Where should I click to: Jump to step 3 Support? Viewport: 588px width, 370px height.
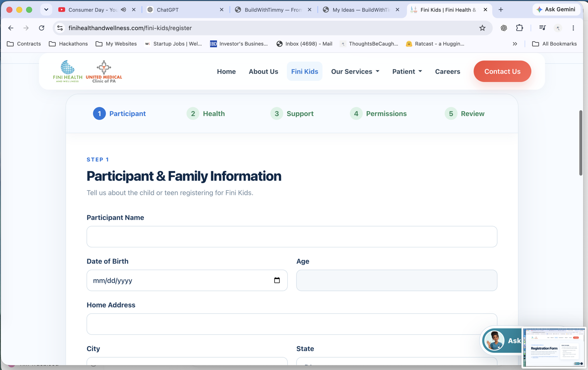click(x=292, y=113)
